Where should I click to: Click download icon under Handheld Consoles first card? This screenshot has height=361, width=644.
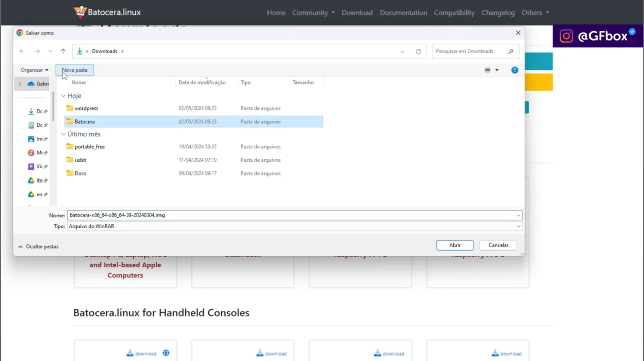coord(130,353)
